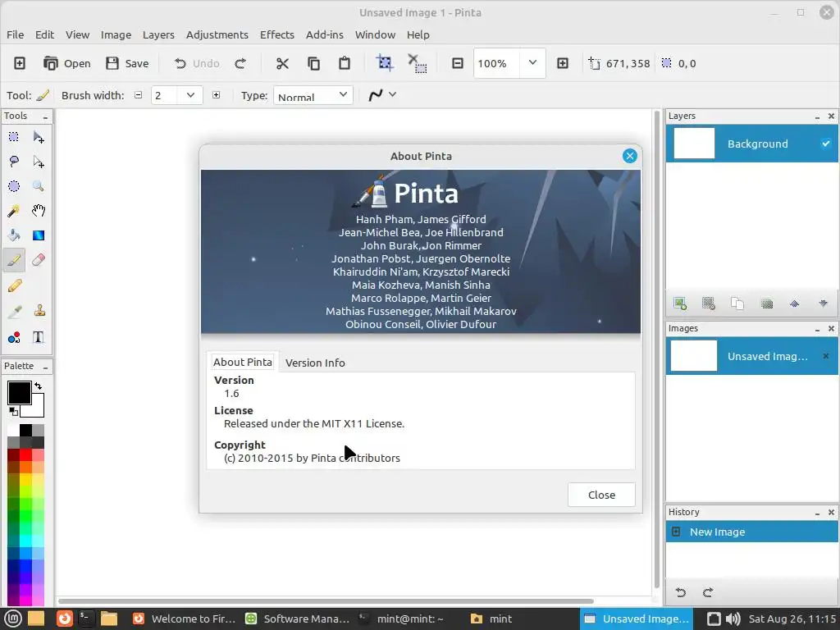
Task: Click Crop to Selection icon
Action: (x=385, y=63)
